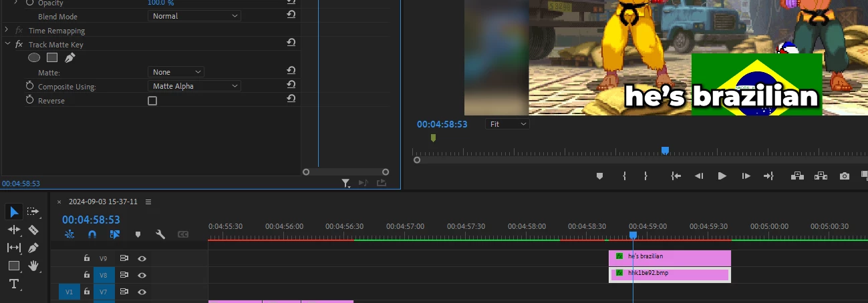868x303 pixels.
Task: Open the Effect Controls filter properties icon
Action: [345, 182]
